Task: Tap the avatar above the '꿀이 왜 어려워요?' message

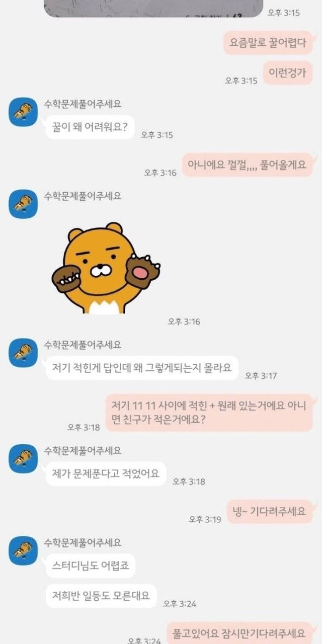Action: point(23,112)
